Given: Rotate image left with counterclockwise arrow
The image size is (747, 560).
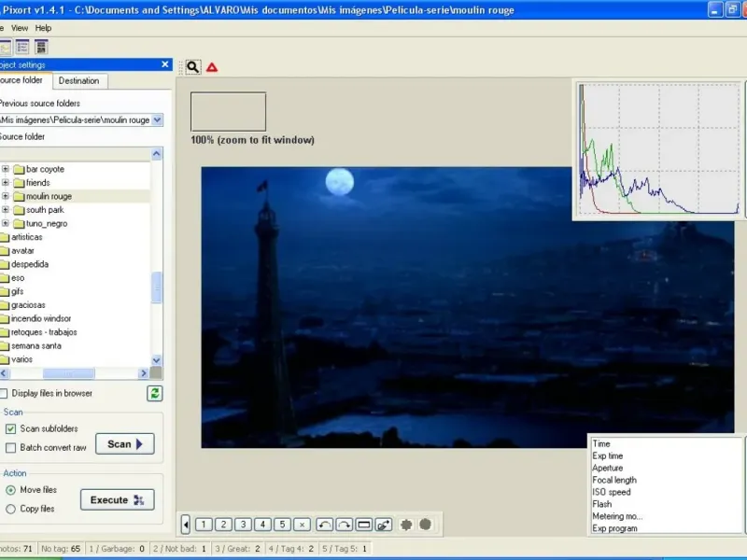Looking at the screenshot, I should point(324,525).
